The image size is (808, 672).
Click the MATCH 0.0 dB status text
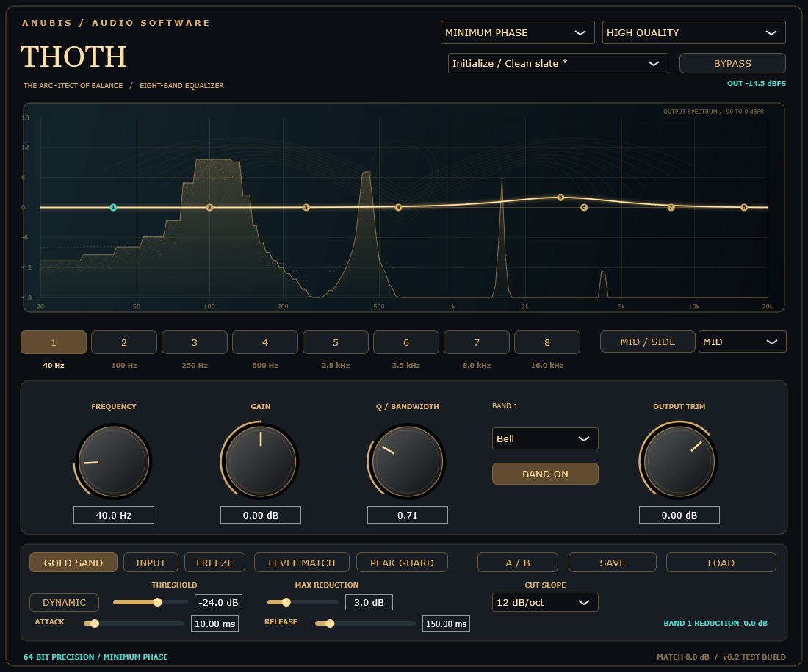click(683, 657)
